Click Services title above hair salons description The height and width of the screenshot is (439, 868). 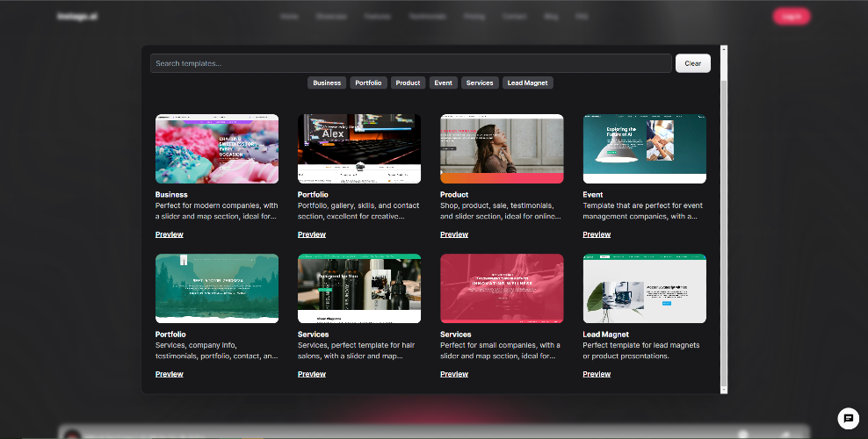(x=314, y=335)
